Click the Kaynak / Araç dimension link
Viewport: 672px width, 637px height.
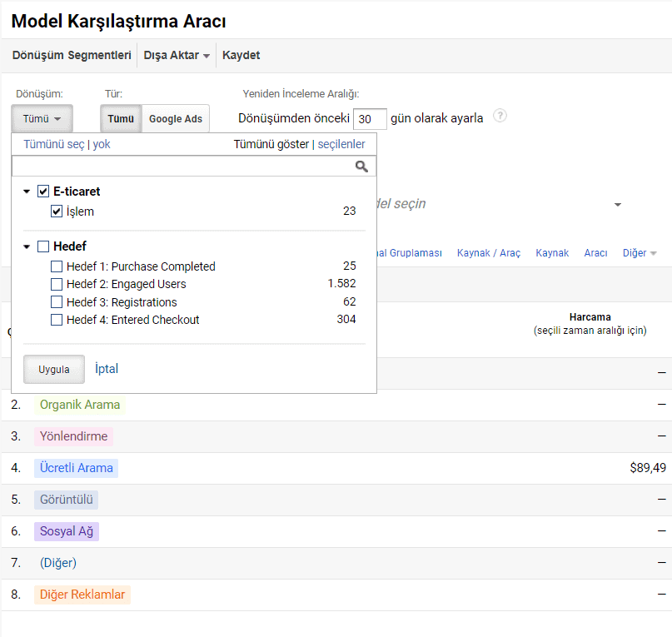(489, 253)
